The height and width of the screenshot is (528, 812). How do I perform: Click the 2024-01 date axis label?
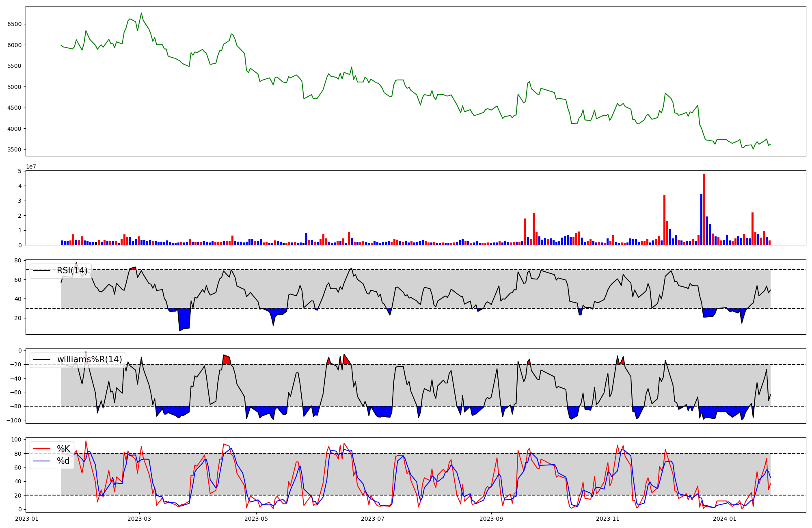coord(725,519)
